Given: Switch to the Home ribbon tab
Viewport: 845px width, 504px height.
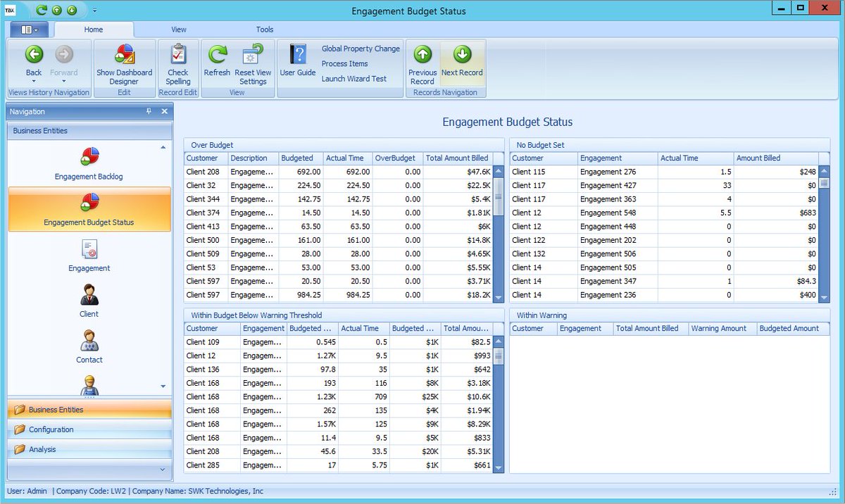Looking at the screenshot, I should coord(94,30).
